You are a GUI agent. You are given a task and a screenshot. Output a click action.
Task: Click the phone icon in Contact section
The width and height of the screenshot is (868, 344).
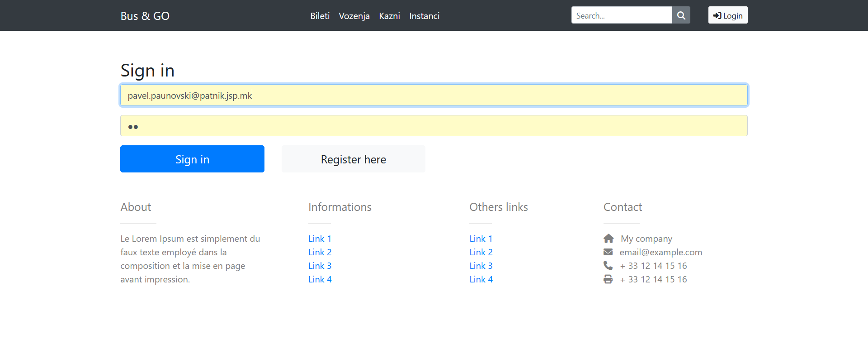pyautogui.click(x=608, y=266)
